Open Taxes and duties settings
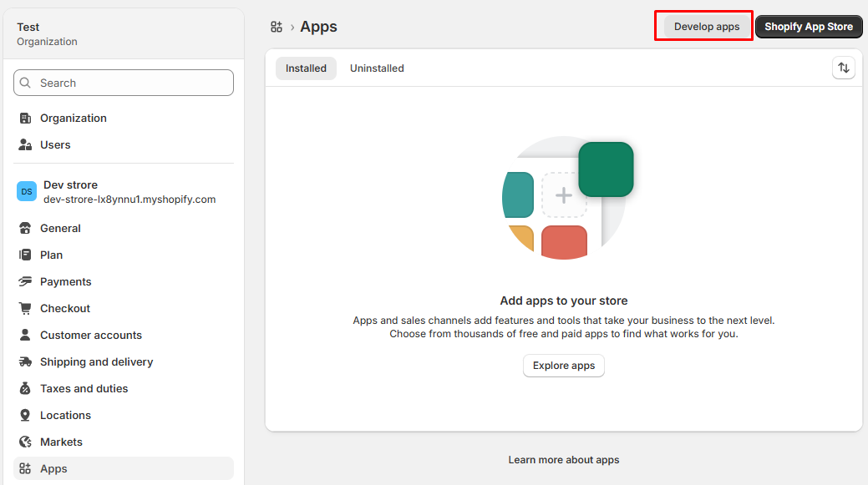The width and height of the screenshot is (868, 485). 124,389
